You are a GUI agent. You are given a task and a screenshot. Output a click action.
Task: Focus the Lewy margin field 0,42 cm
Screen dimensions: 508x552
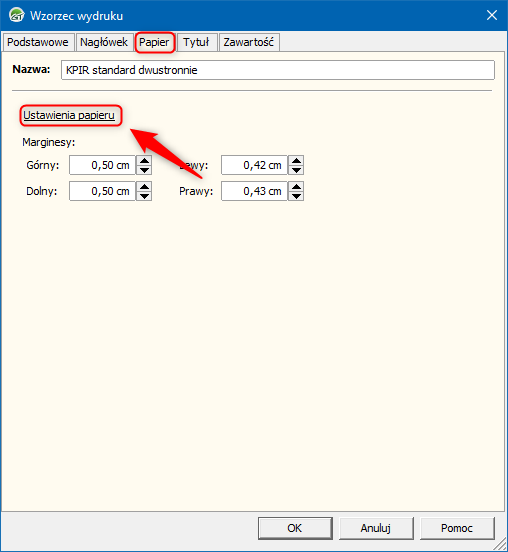254,165
